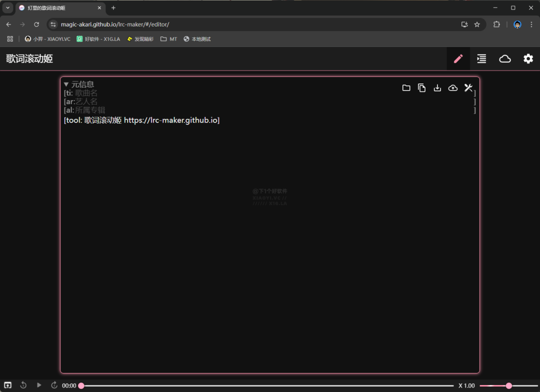Switch to the lyric synchronizer icon

click(x=481, y=59)
